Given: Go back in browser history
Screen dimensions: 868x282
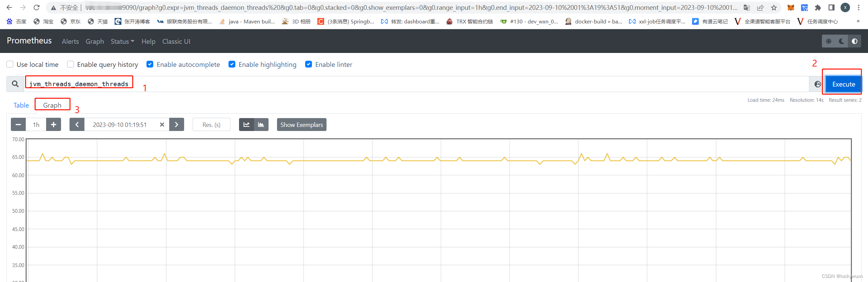Looking at the screenshot, I should 9,7.
